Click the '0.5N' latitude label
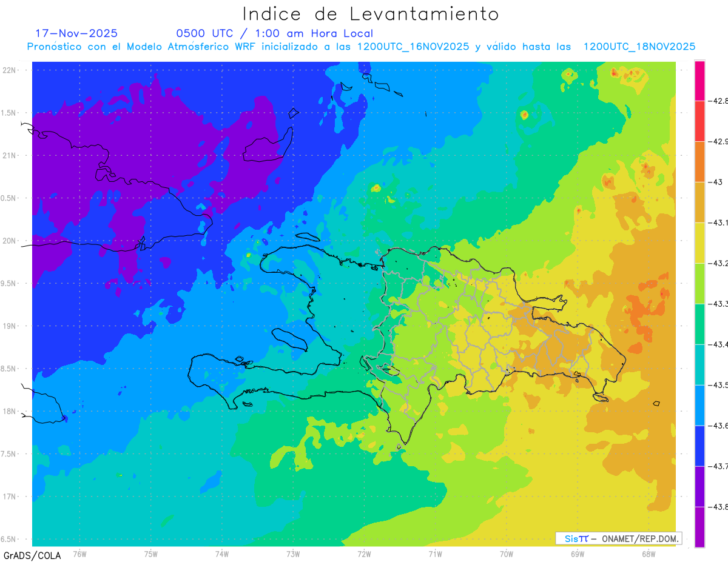 9,198
